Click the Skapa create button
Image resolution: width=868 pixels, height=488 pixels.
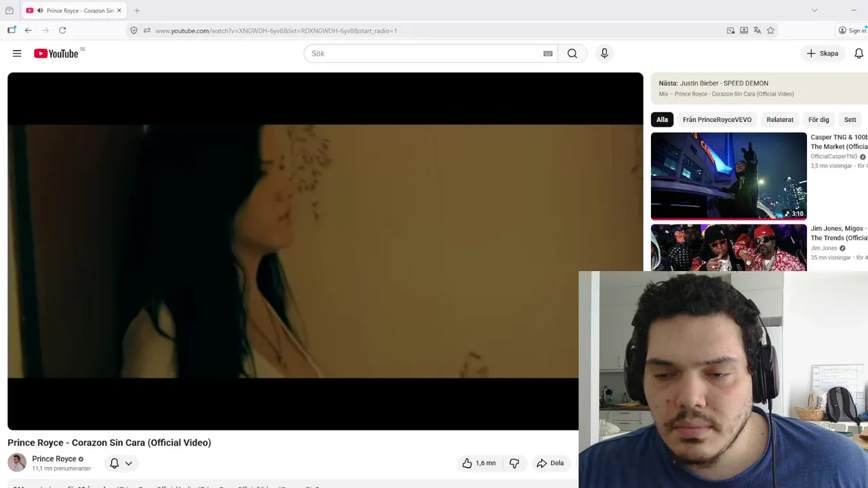[823, 54]
